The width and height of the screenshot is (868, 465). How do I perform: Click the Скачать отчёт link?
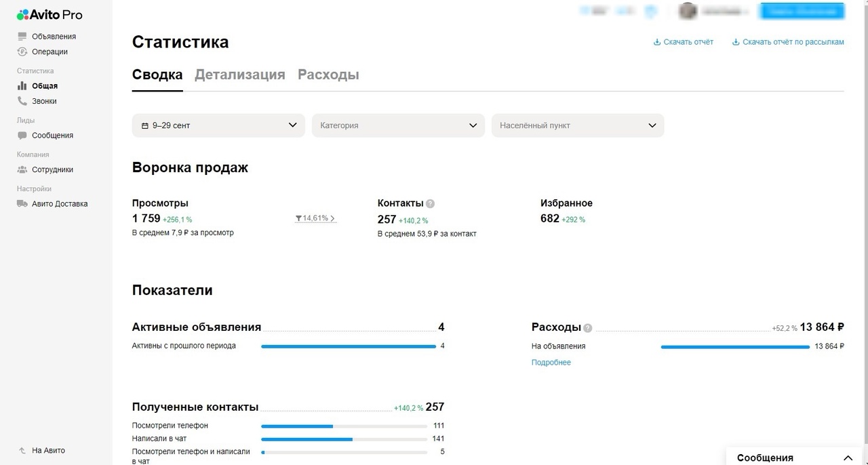tap(683, 42)
